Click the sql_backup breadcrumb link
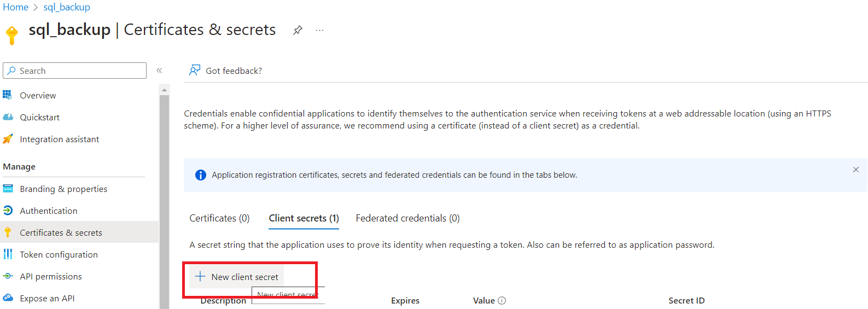This screenshot has height=309, width=868. click(67, 7)
